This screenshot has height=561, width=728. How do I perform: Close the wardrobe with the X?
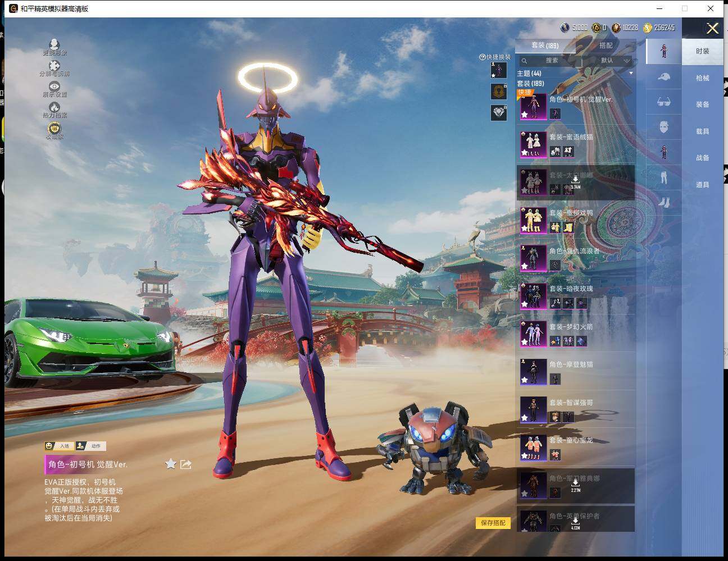click(x=712, y=29)
